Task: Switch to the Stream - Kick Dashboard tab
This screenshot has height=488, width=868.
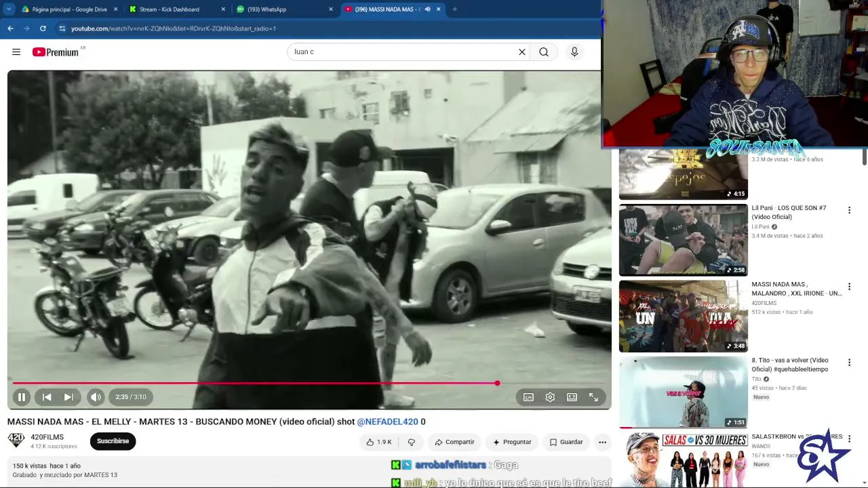Action: tap(178, 9)
